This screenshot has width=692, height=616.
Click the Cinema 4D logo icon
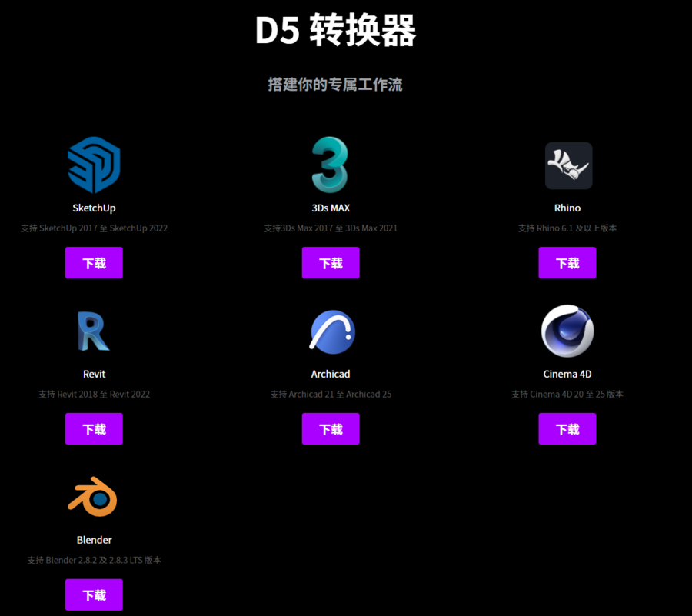click(567, 331)
